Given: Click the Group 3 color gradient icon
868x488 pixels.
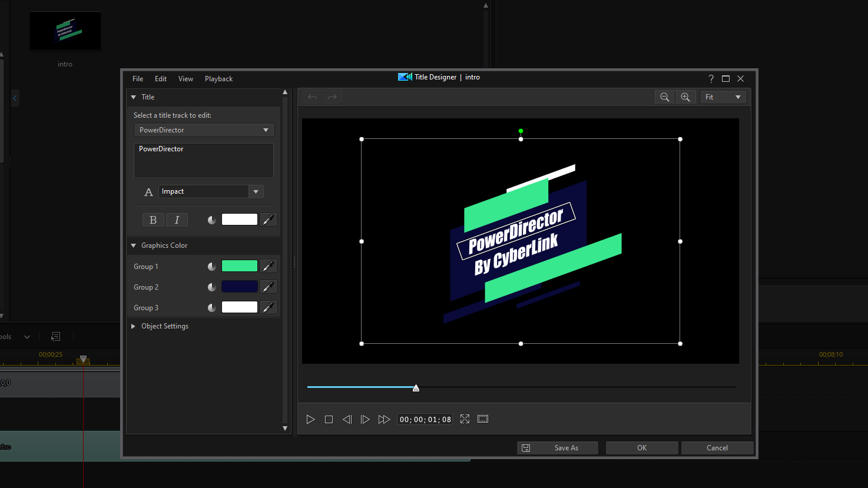Looking at the screenshot, I should pos(212,308).
